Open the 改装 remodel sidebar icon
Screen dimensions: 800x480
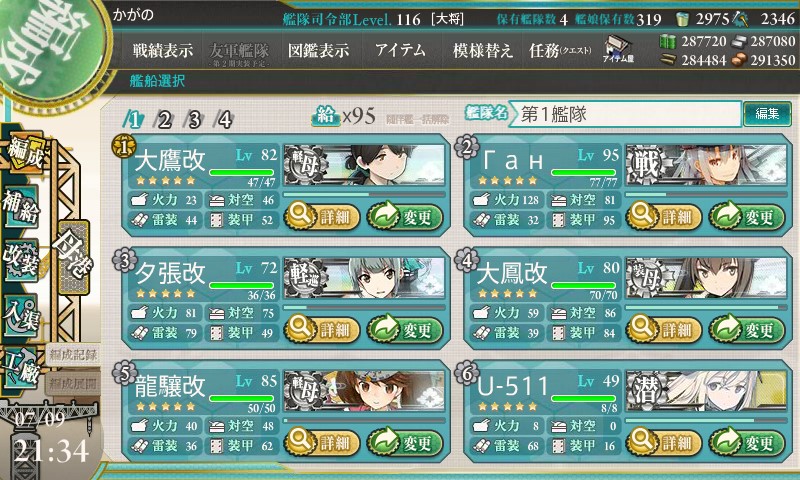tap(21, 260)
